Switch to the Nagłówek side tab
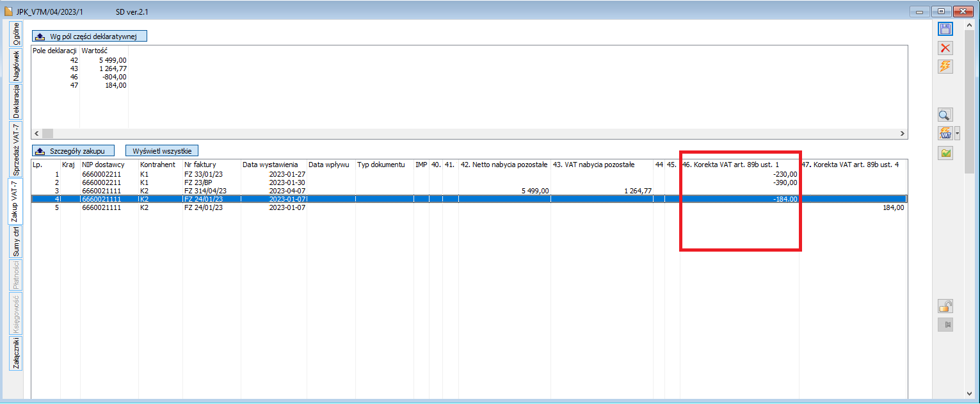 point(15,65)
